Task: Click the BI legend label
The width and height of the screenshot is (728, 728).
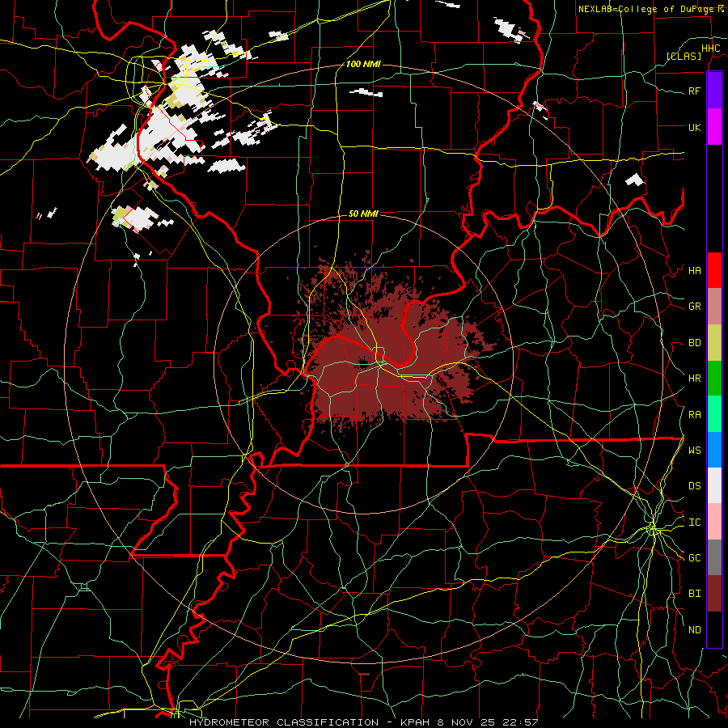Action: (694, 594)
